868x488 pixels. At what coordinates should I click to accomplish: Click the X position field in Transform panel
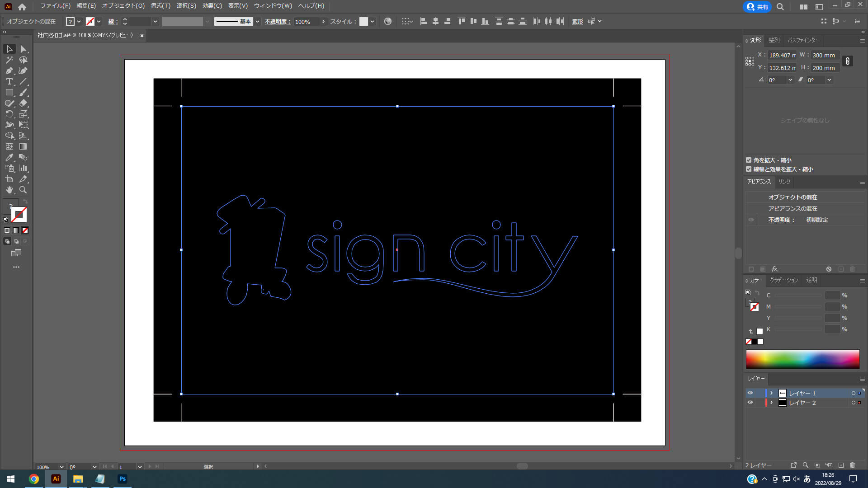click(x=782, y=55)
